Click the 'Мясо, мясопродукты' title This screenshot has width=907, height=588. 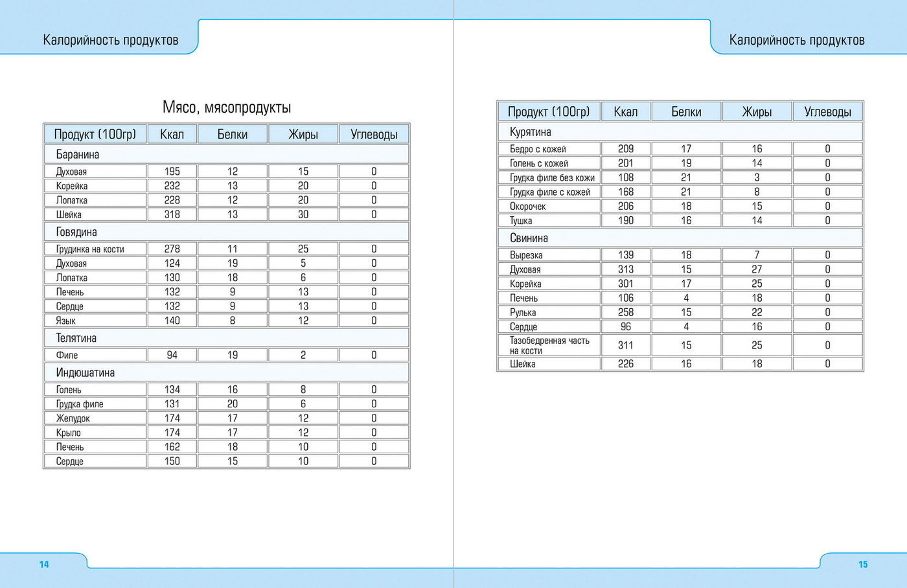[227, 107]
